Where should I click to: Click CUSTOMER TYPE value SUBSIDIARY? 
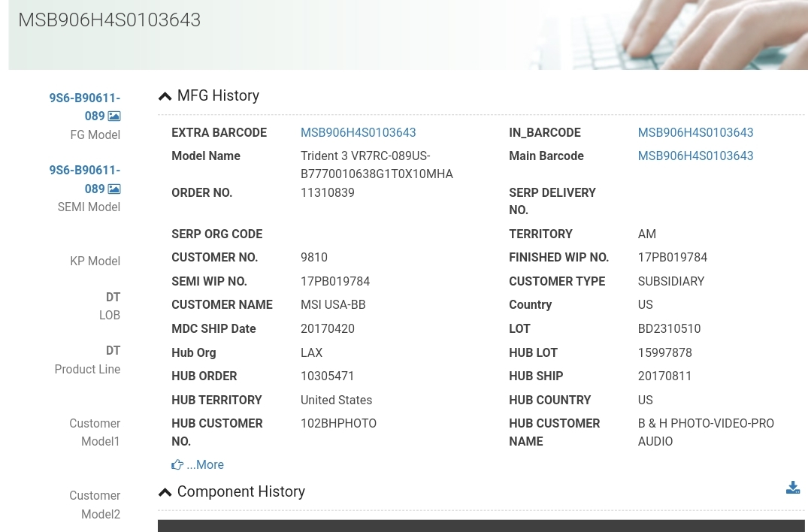(671, 281)
